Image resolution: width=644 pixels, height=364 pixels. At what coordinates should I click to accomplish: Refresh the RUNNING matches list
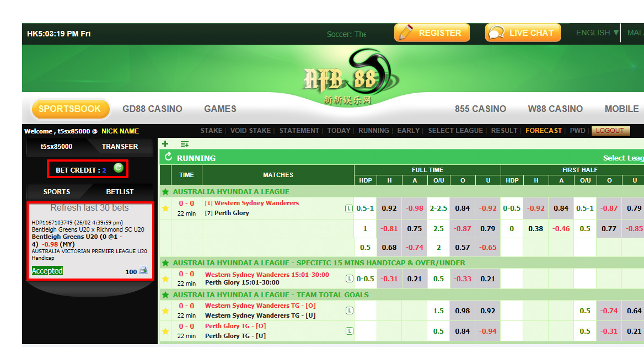[x=168, y=157]
